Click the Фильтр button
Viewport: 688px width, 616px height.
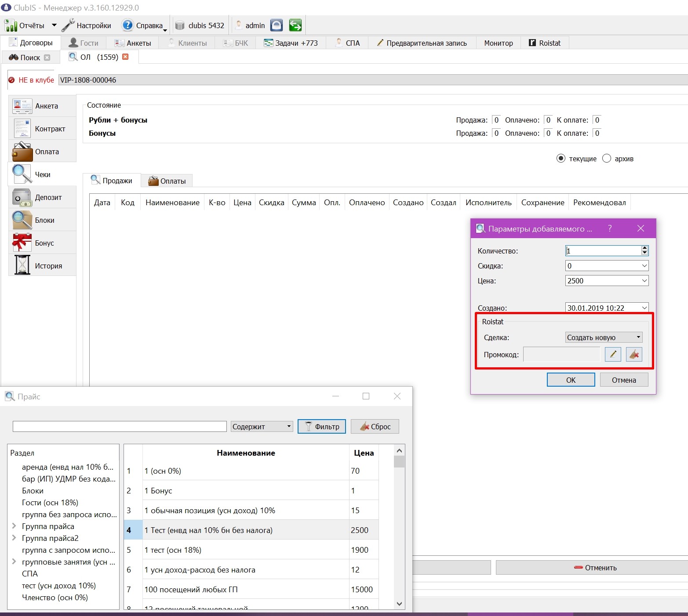pos(322,427)
